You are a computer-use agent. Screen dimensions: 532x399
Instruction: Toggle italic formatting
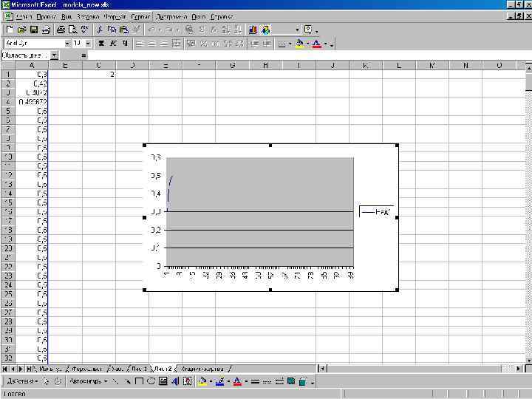point(113,44)
